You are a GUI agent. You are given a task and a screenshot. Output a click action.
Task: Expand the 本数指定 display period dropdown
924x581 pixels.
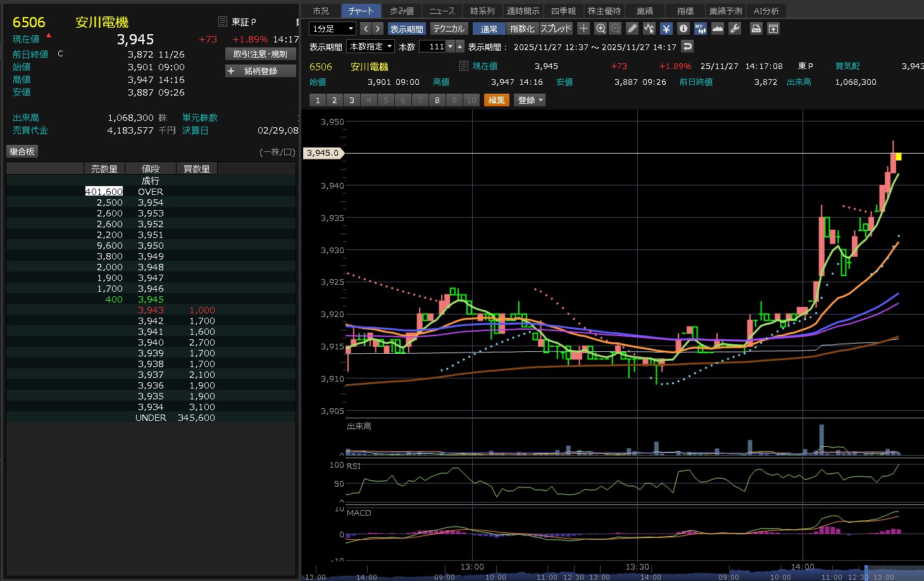coord(371,46)
